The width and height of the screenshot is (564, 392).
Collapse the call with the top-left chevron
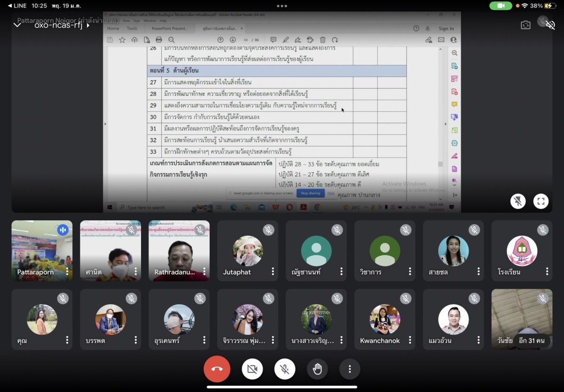17,25
